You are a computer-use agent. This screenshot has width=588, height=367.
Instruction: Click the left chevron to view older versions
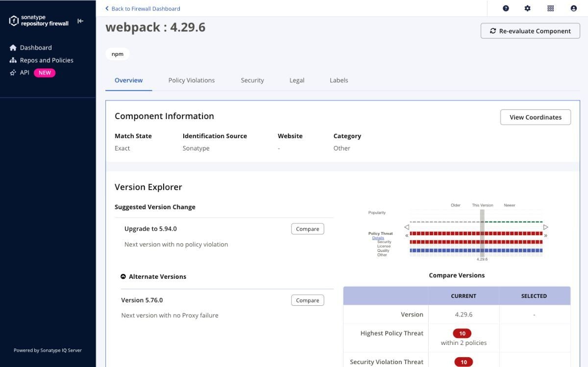coord(406,227)
